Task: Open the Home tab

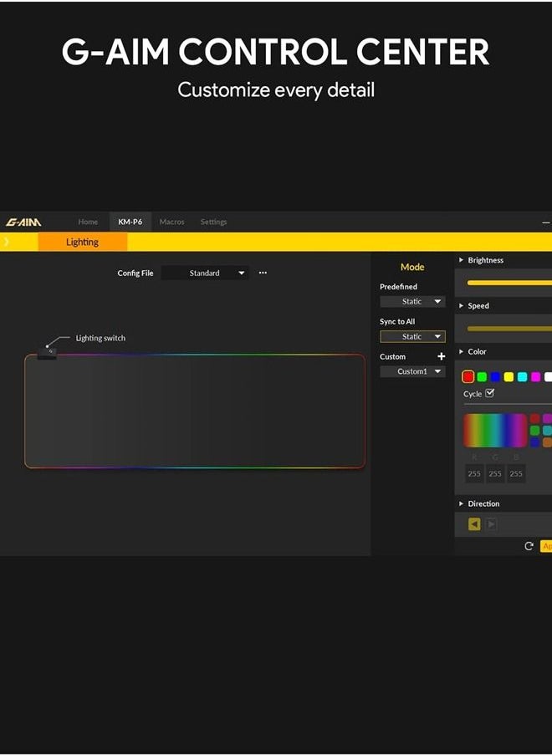Action: pos(88,222)
